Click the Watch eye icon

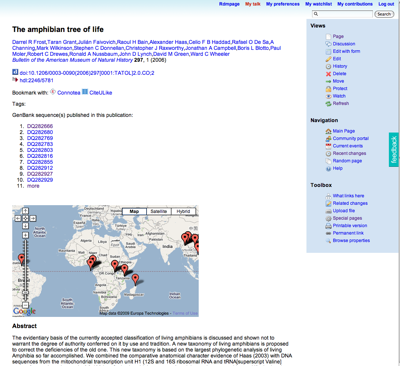pos(328,96)
